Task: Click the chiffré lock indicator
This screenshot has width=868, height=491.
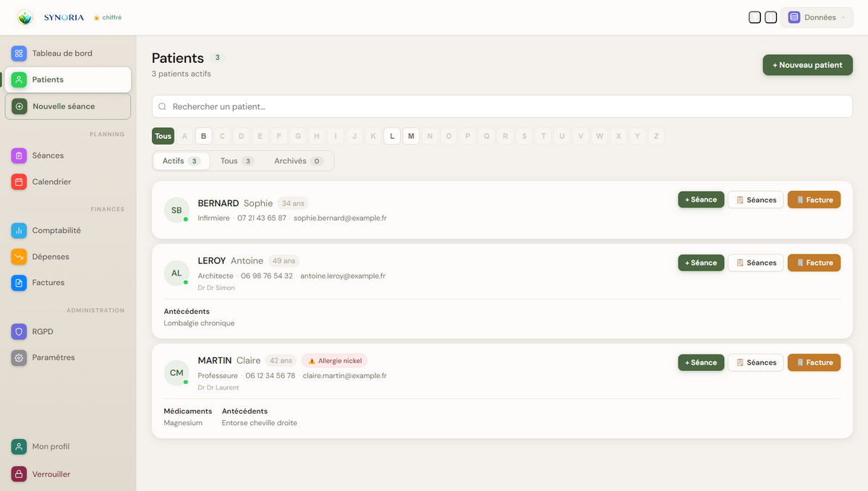Action: point(108,17)
